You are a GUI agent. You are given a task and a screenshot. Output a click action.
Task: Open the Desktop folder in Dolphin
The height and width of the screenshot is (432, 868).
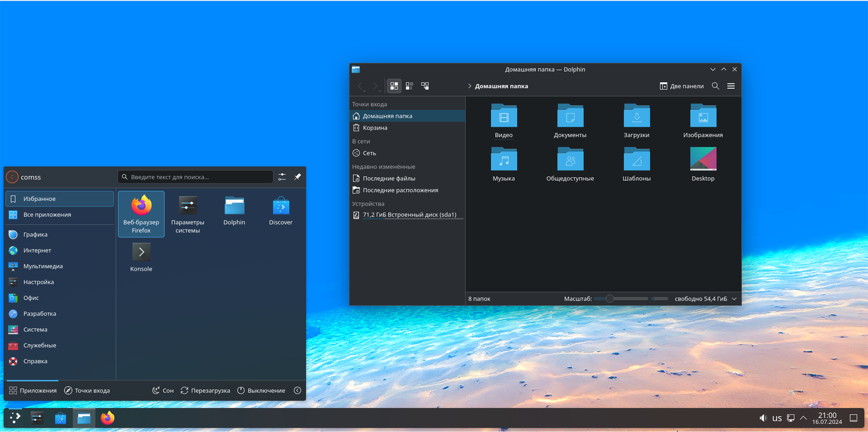[x=703, y=164]
